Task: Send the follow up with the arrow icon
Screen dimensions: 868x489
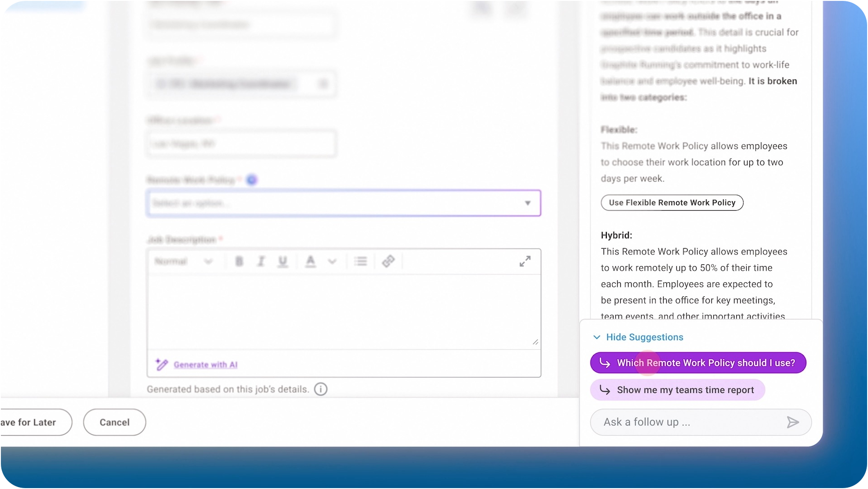Action: 793,422
